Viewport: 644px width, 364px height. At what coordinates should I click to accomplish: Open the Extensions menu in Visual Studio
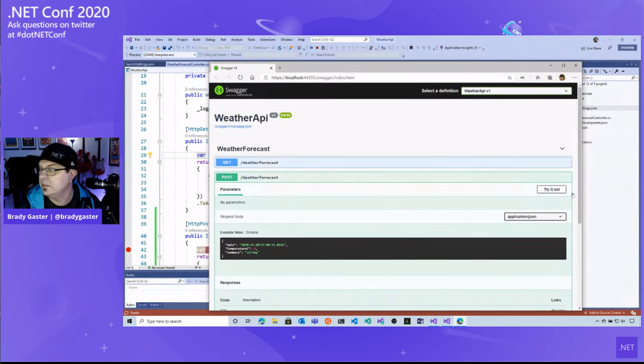[x=268, y=40]
